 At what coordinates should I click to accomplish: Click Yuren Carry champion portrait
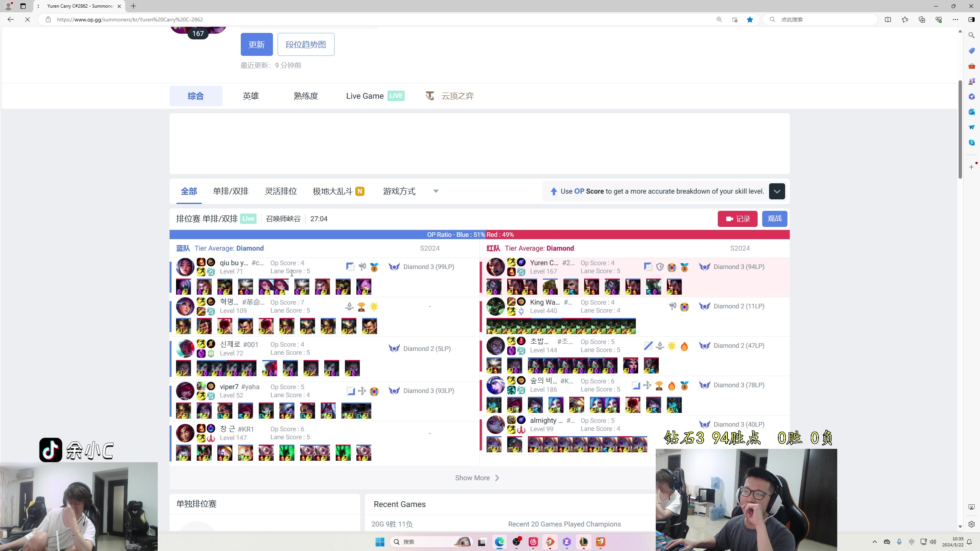pyautogui.click(x=495, y=267)
